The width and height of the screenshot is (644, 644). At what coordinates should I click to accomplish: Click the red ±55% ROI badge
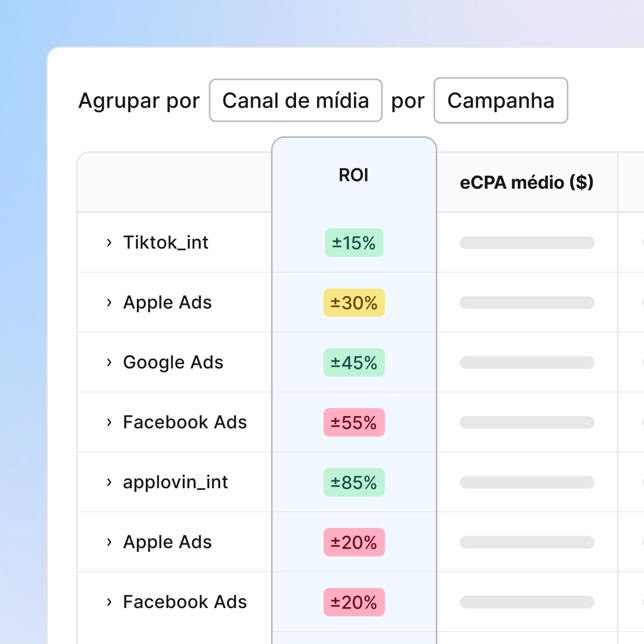point(354,423)
